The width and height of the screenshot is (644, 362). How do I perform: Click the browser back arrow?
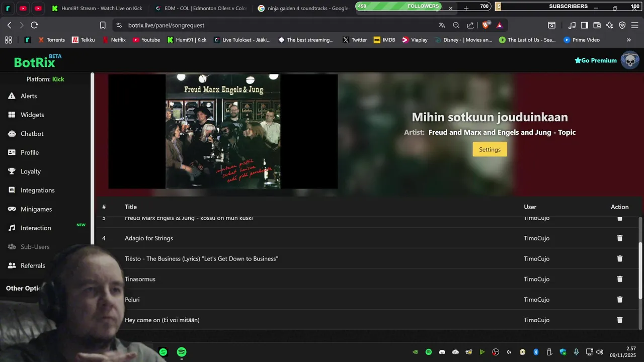(10, 25)
